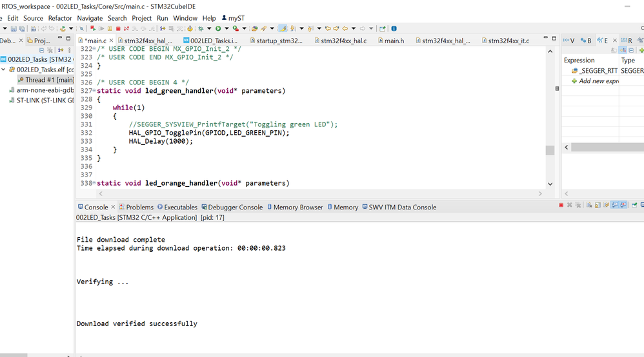Switch to main.h editor tab
This screenshot has width=644, height=357.
click(391, 41)
